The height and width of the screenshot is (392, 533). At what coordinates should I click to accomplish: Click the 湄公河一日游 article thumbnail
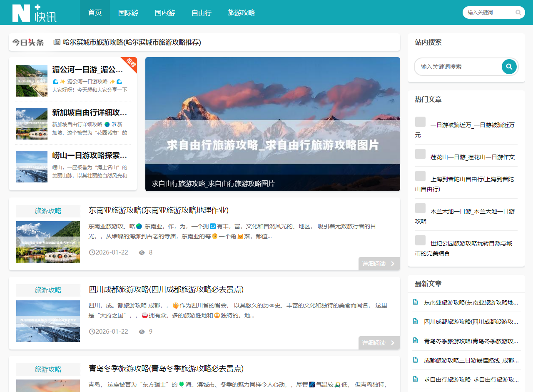[x=32, y=81]
